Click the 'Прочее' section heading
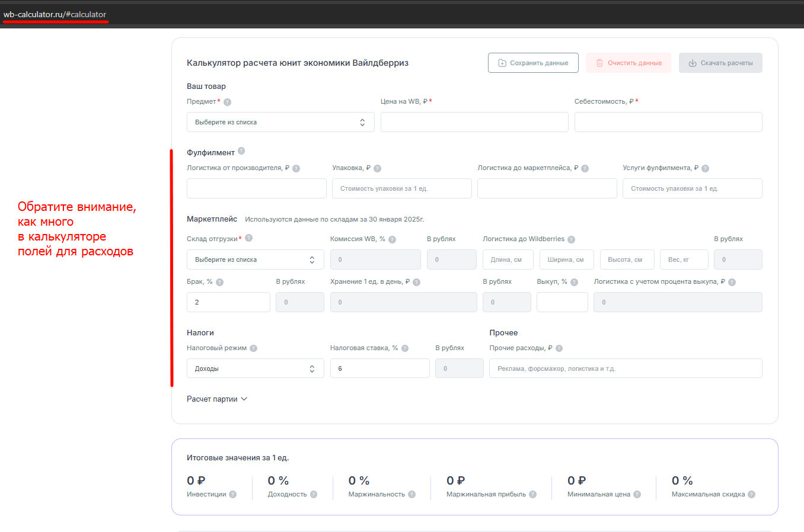The width and height of the screenshot is (804, 532). pos(503,333)
